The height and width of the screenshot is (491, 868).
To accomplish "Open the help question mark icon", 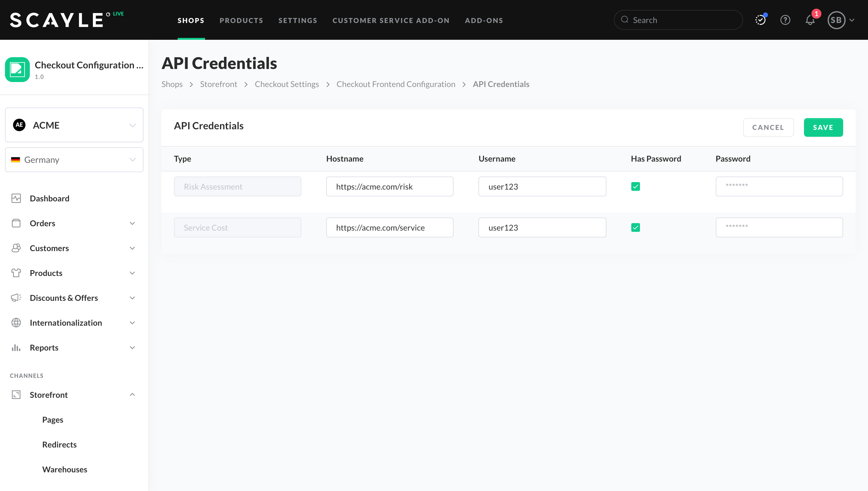I will coord(785,20).
